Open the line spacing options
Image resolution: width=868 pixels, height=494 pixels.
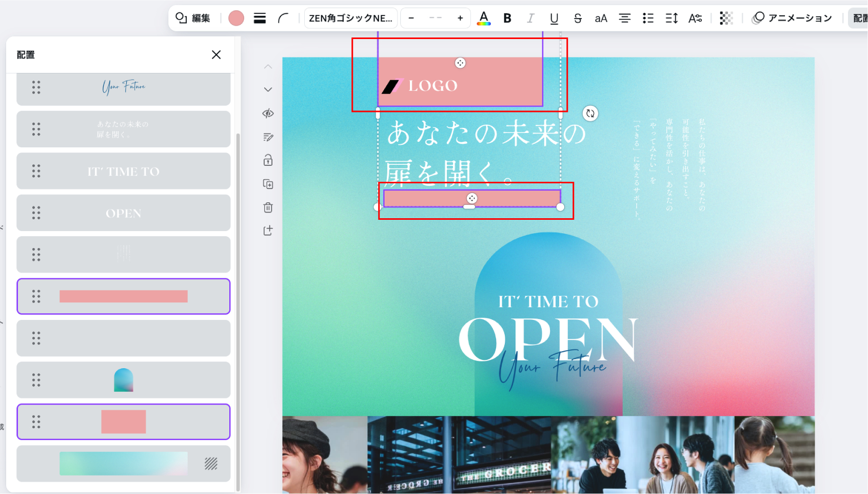pyautogui.click(x=672, y=18)
